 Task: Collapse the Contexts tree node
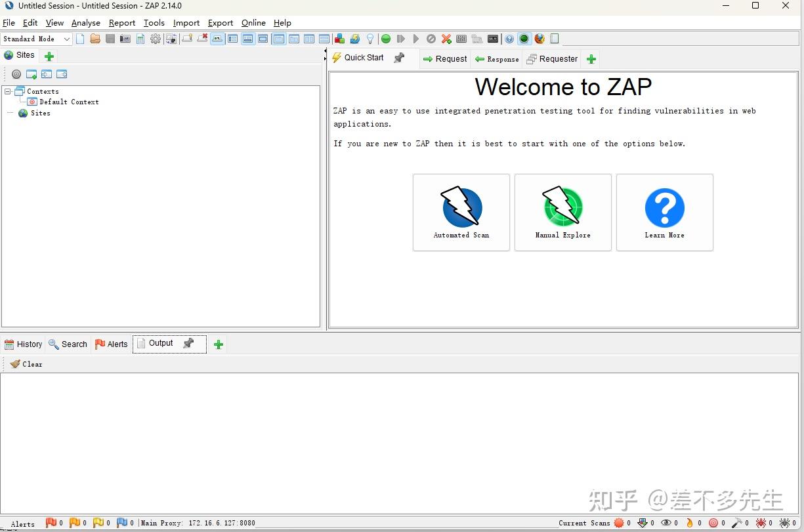click(6, 91)
